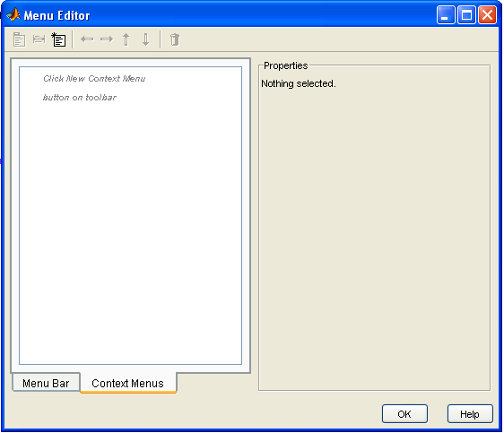
Task: Click the New Menu toolbar icon
Action: (20, 39)
